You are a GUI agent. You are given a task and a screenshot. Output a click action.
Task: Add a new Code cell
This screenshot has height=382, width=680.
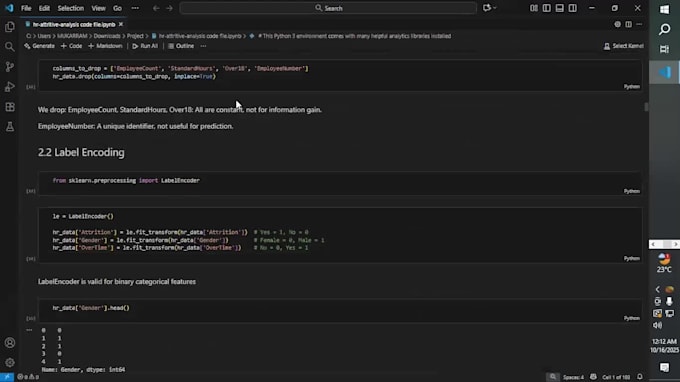[x=72, y=46]
